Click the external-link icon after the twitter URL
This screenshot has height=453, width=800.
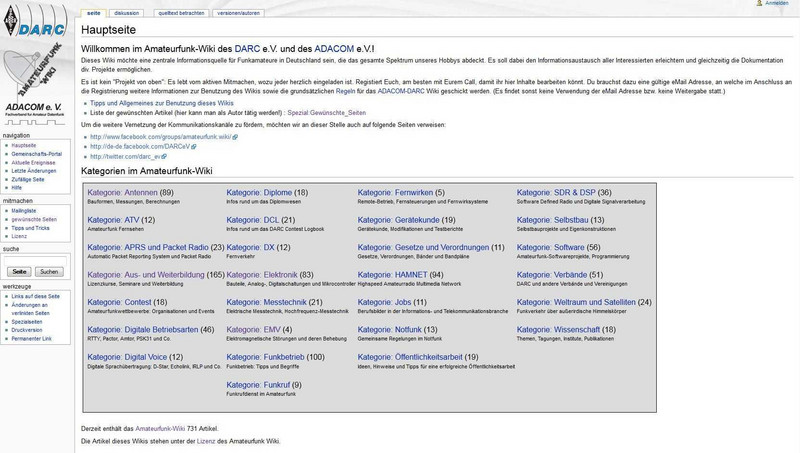pyautogui.click(x=164, y=157)
